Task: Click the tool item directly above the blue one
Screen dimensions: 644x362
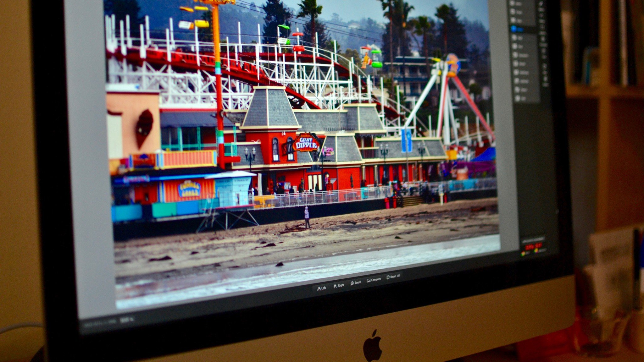Action: [x=513, y=20]
